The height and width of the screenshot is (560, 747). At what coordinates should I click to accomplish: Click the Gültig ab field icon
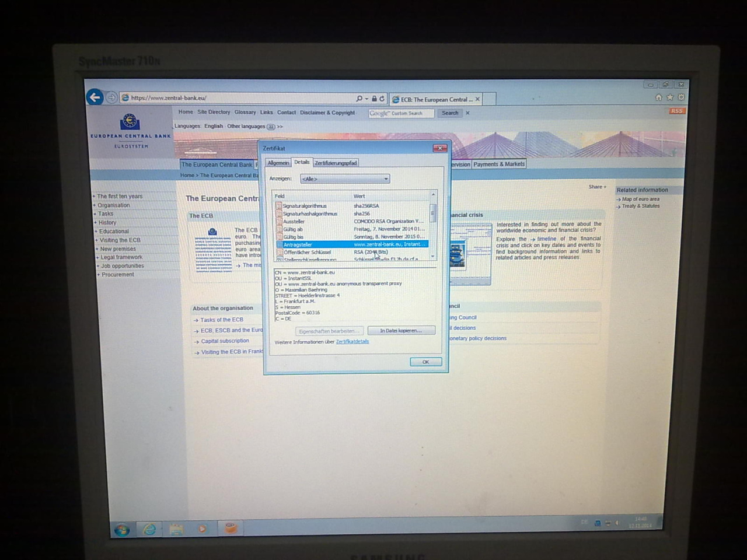pos(278,229)
